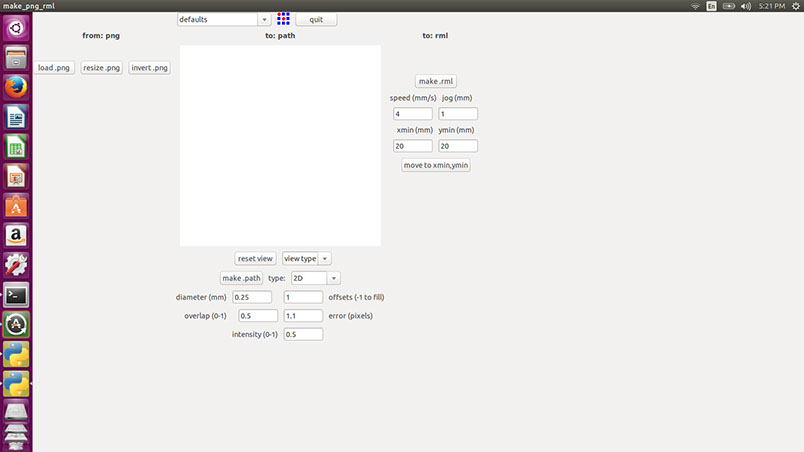The width and height of the screenshot is (804, 452).
Task: Open the path type dropdown arrow
Action: [334, 278]
